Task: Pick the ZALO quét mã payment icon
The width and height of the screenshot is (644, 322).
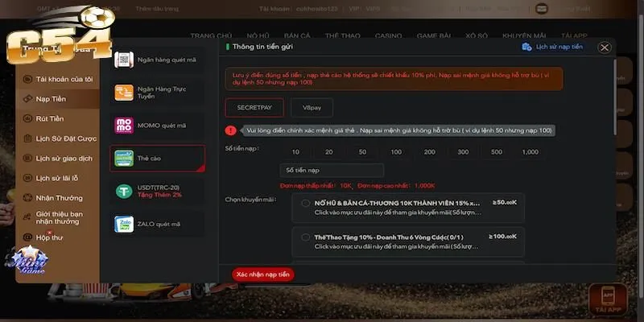Action: (x=124, y=222)
